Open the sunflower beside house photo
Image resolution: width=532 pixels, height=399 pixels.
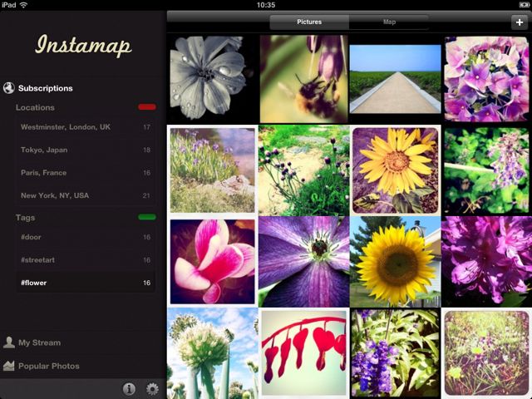(x=396, y=262)
